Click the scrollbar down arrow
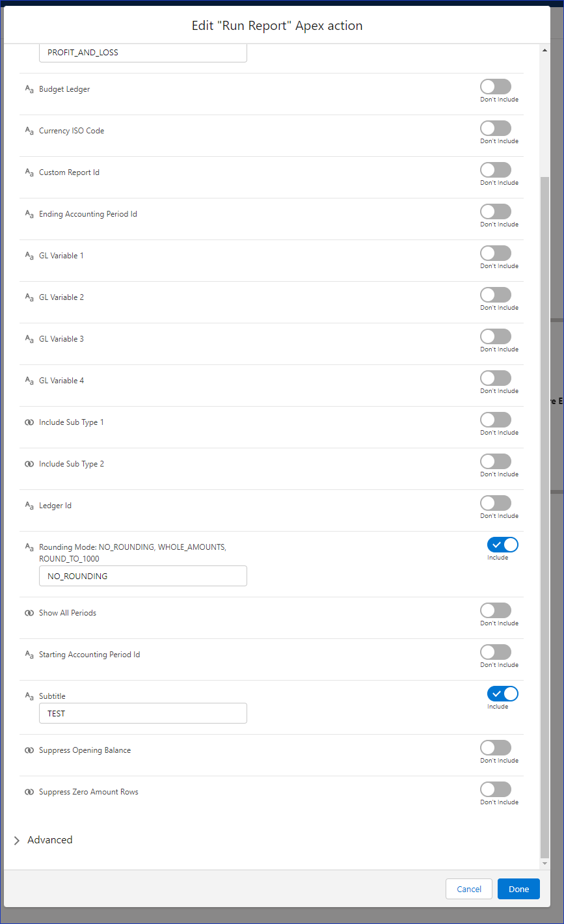The height and width of the screenshot is (924, 564). click(x=545, y=863)
